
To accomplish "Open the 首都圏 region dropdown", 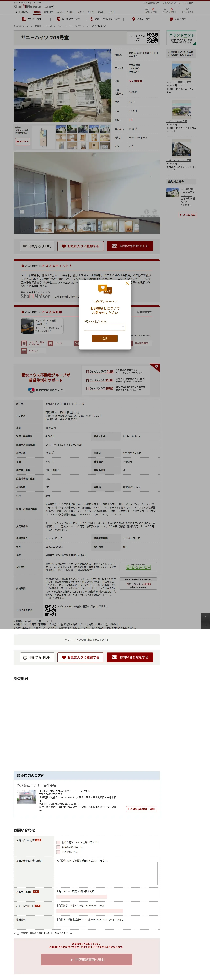I will 48,7.
